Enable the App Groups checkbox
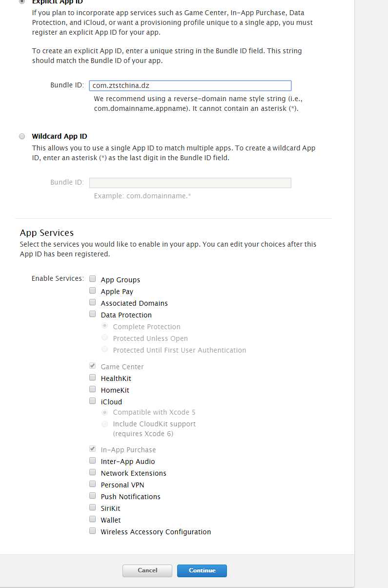The image size is (388, 588). pos(92,279)
